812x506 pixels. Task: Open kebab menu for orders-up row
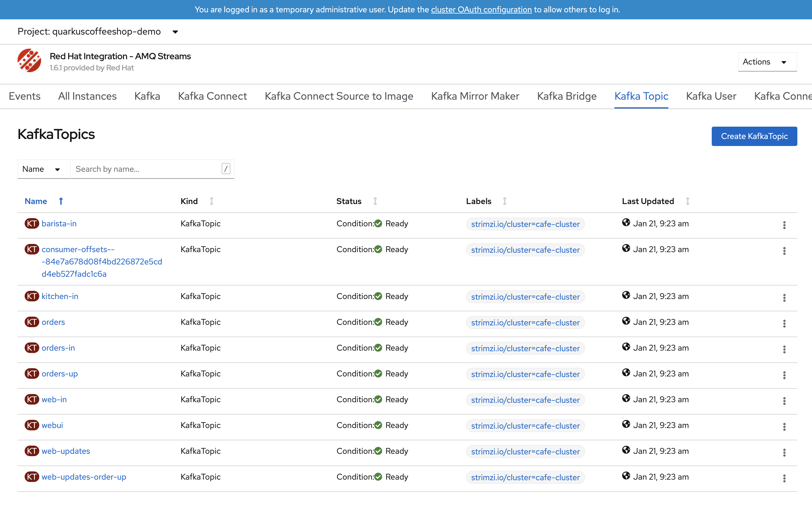tap(784, 375)
